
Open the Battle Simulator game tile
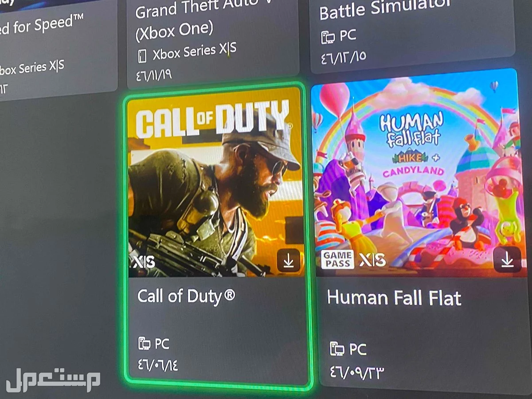pos(412,33)
